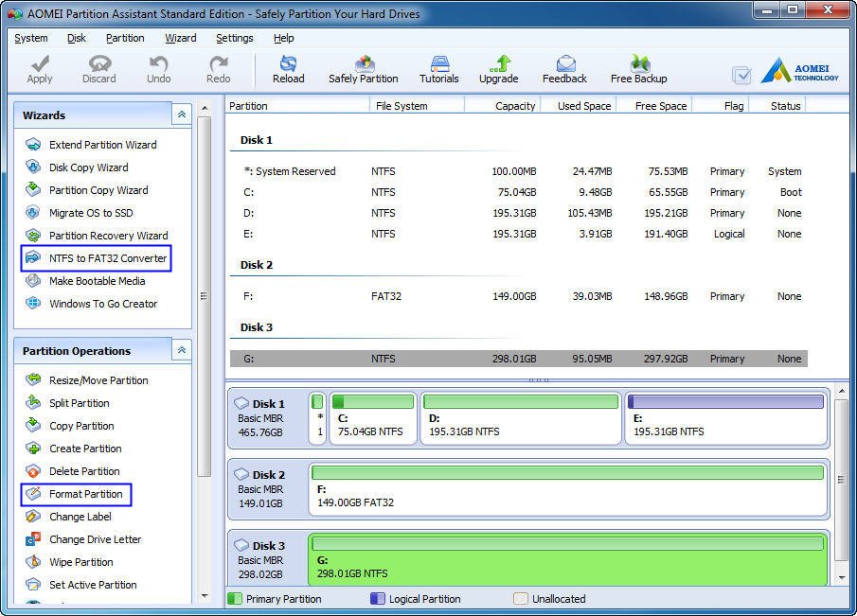Launch the Migrate OS to SSD wizard
This screenshot has height=616, width=857.
click(91, 213)
